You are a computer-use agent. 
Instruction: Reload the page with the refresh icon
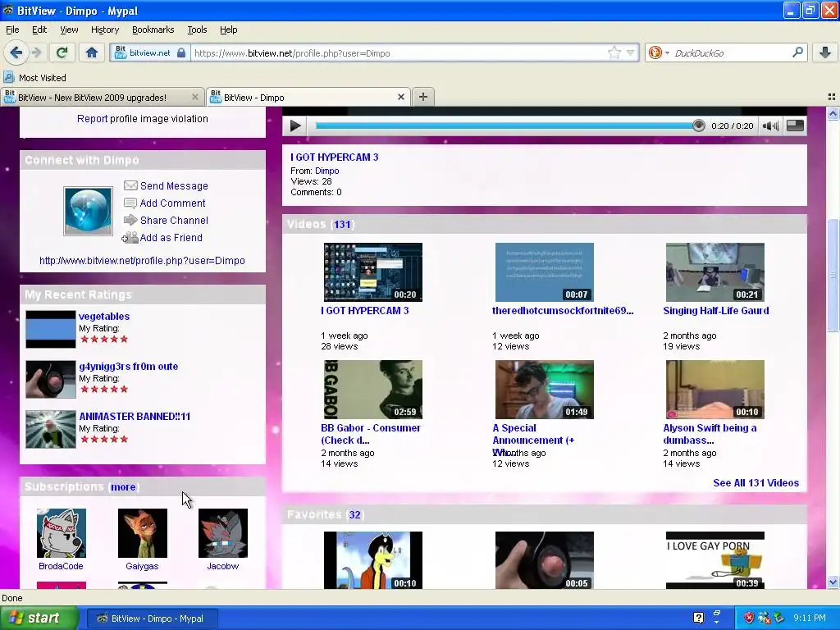click(62, 52)
